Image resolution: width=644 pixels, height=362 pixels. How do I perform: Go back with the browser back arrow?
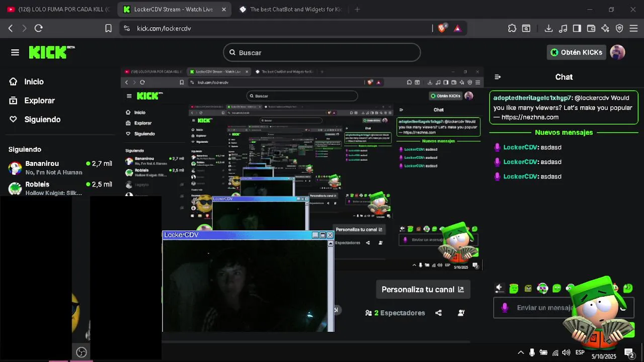[11, 29]
